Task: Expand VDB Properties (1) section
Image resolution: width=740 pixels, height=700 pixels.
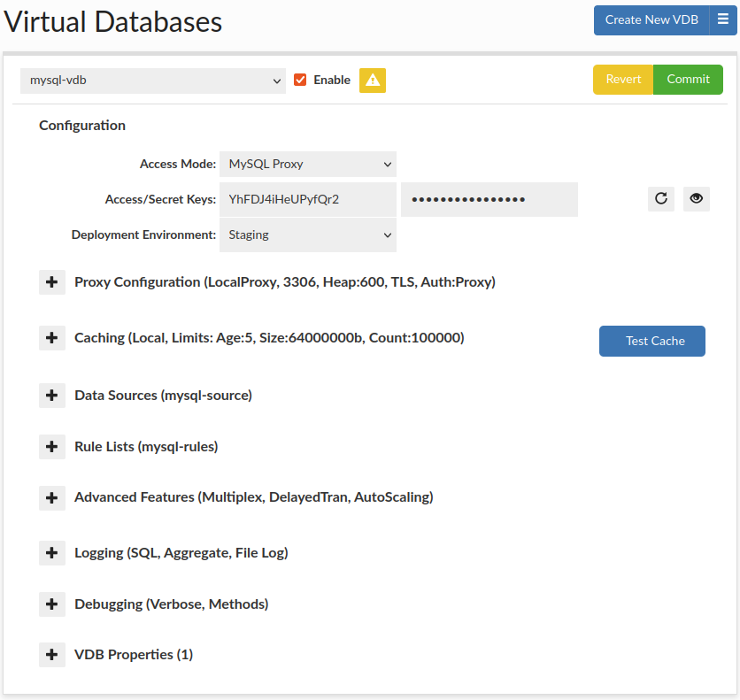Action: pos(52,656)
